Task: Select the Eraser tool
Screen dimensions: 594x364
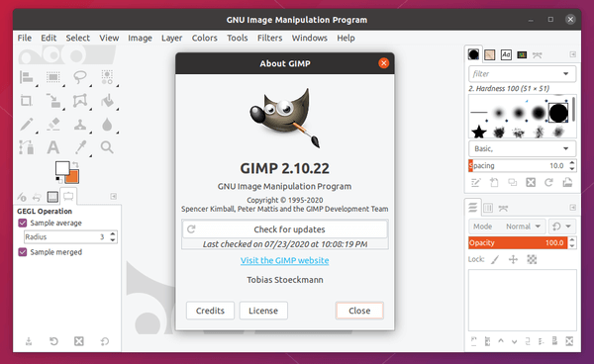Action: point(53,124)
